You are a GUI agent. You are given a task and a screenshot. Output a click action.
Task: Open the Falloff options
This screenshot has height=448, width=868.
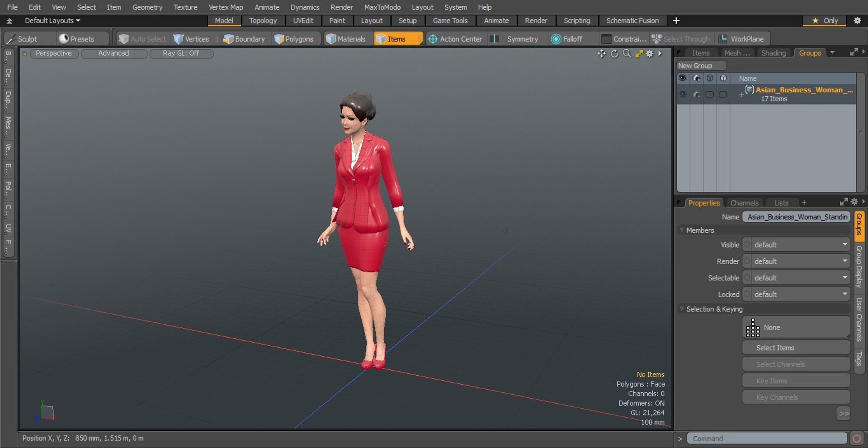point(568,39)
